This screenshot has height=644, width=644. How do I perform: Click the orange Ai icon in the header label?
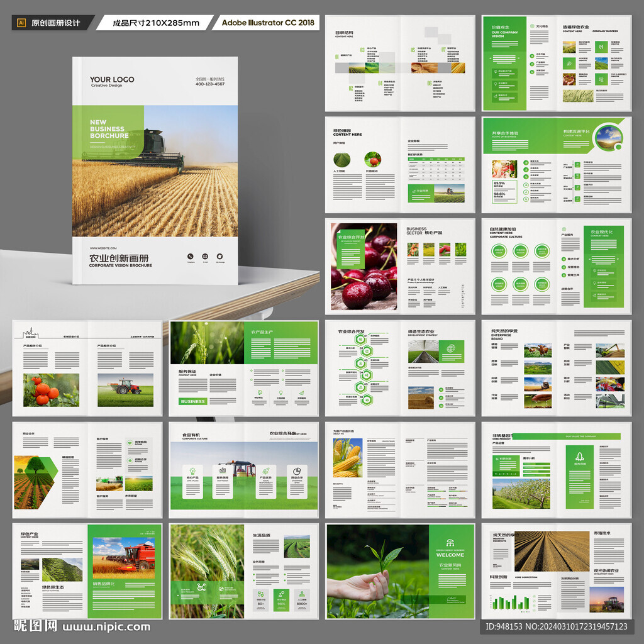[x=21, y=23]
